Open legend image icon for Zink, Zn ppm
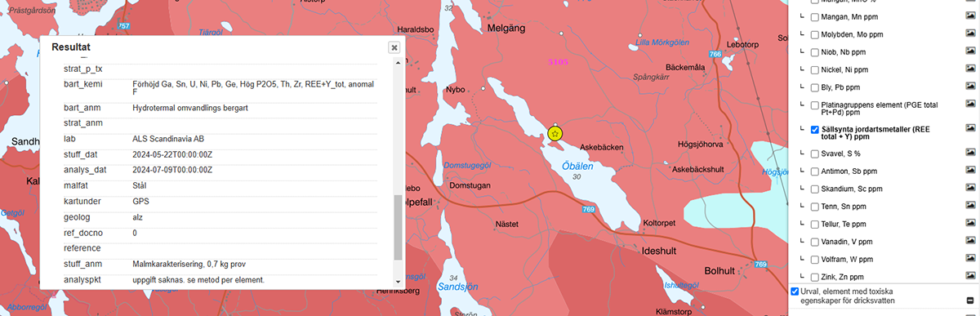Screen dimensions: 980x316 click(970, 277)
